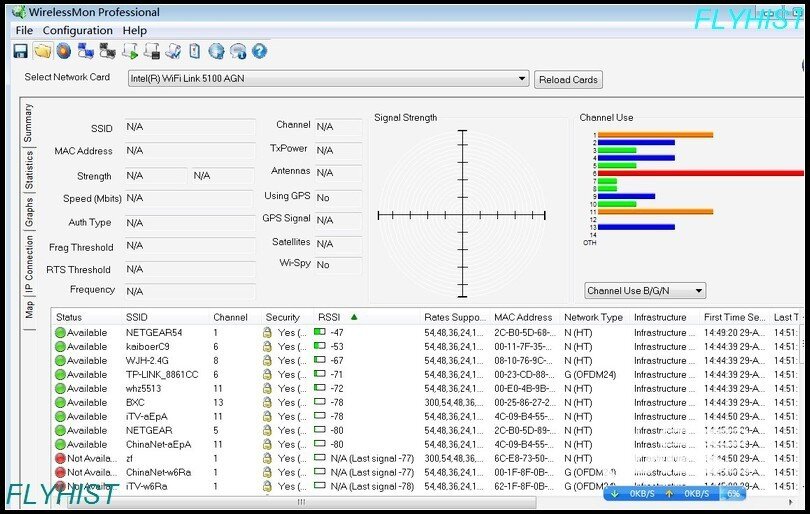The height and width of the screenshot is (514, 810).
Task: Sort by the MAC Address column header
Action: click(x=523, y=317)
